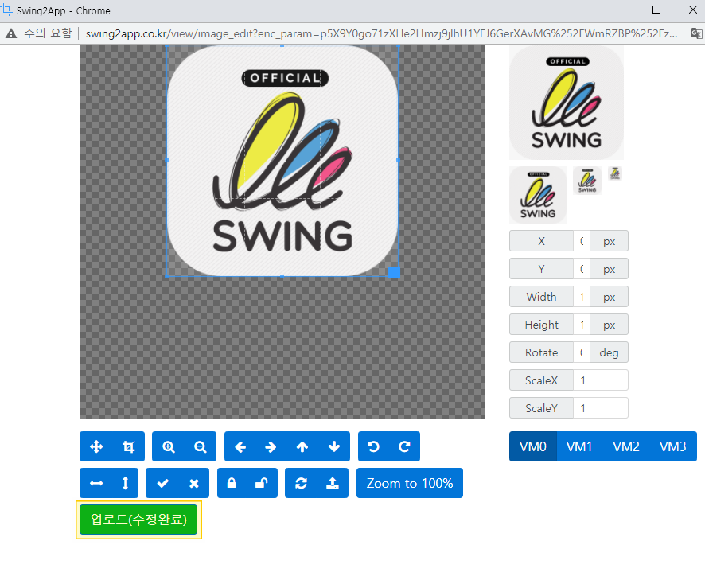Move image up with arrow button
The image size is (705, 588).
tap(302, 447)
